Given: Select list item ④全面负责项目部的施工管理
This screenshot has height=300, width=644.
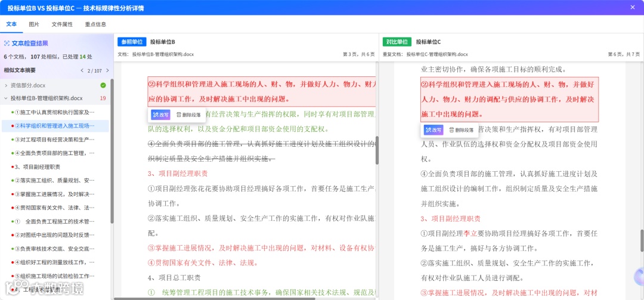Looking at the screenshot, I should pos(55,153).
